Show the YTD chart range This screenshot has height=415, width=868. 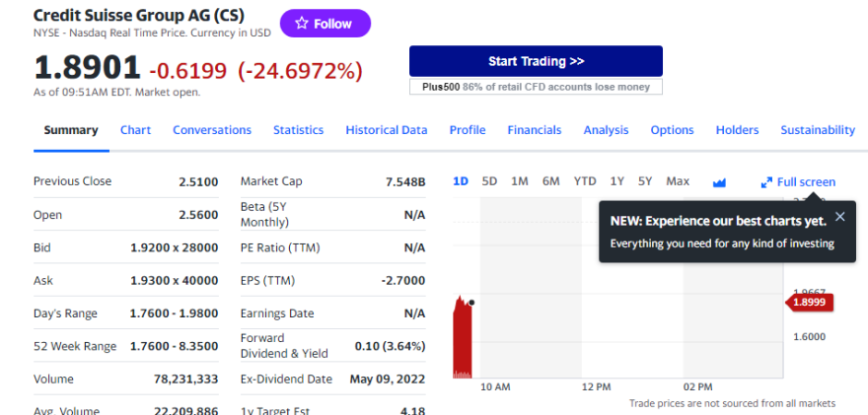point(585,181)
